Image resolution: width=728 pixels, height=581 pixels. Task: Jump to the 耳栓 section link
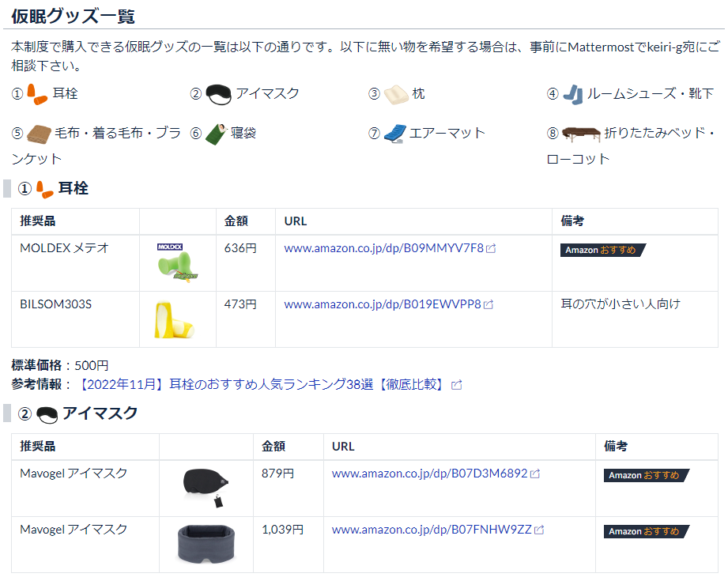click(x=65, y=94)
